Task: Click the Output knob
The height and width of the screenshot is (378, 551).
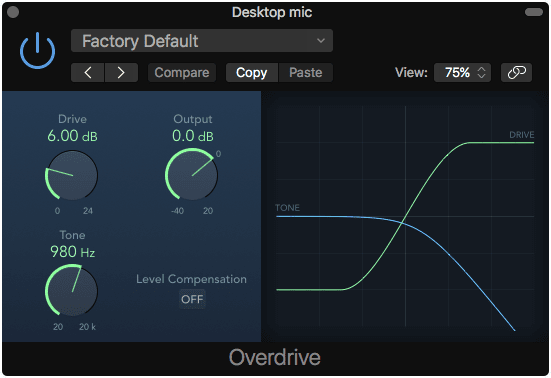Action: pos(192,175)
